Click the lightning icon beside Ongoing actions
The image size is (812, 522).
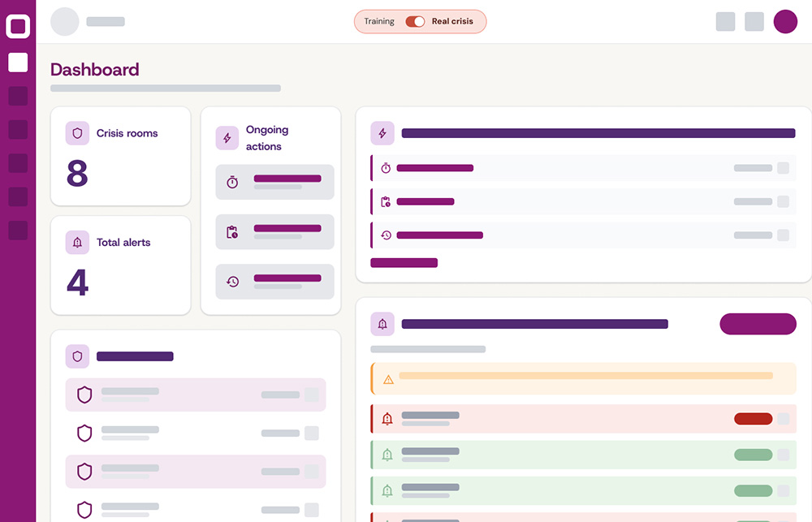coord(227,138)
